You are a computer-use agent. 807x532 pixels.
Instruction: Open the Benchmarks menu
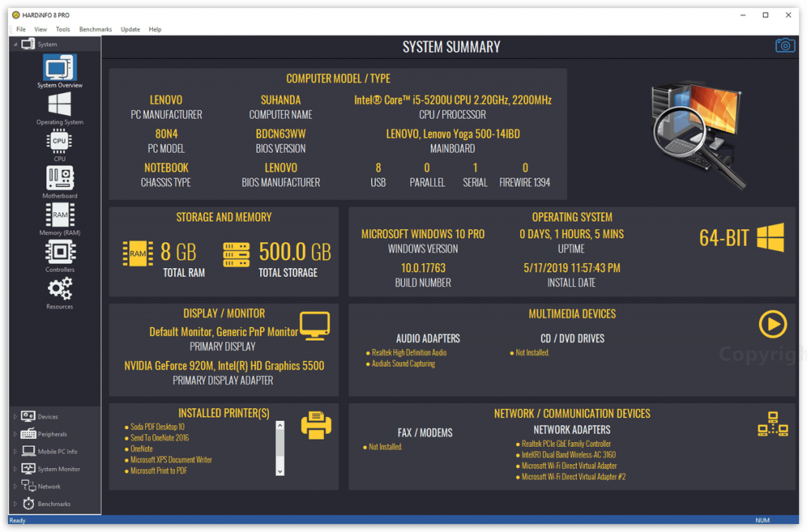tap(95, 29)
